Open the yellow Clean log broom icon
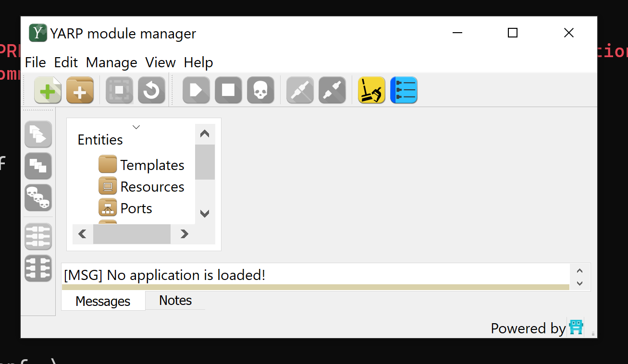The width and height of the screenshot is (628, 364). (x=371, y=90)
